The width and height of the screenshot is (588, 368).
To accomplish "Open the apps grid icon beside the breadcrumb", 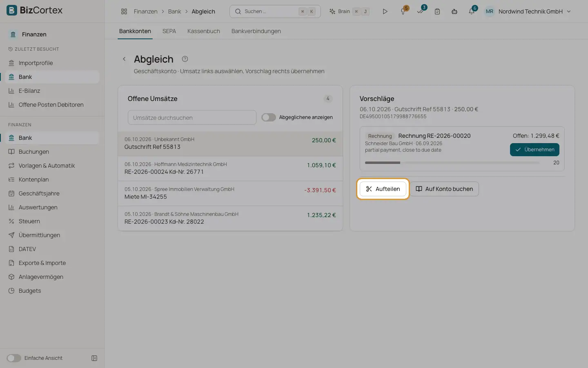I will pyautogui.click(x=124, y=11).
